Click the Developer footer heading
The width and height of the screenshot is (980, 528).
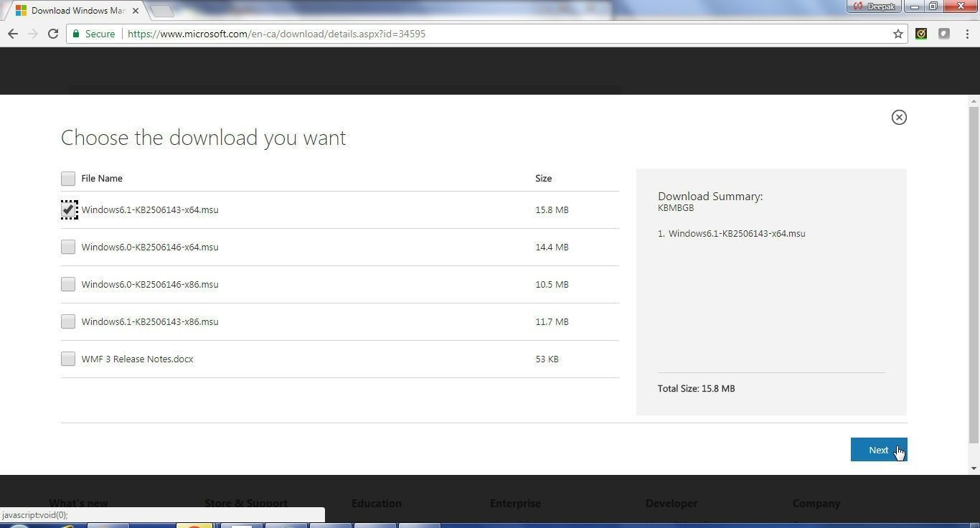(x=672, y=503)
